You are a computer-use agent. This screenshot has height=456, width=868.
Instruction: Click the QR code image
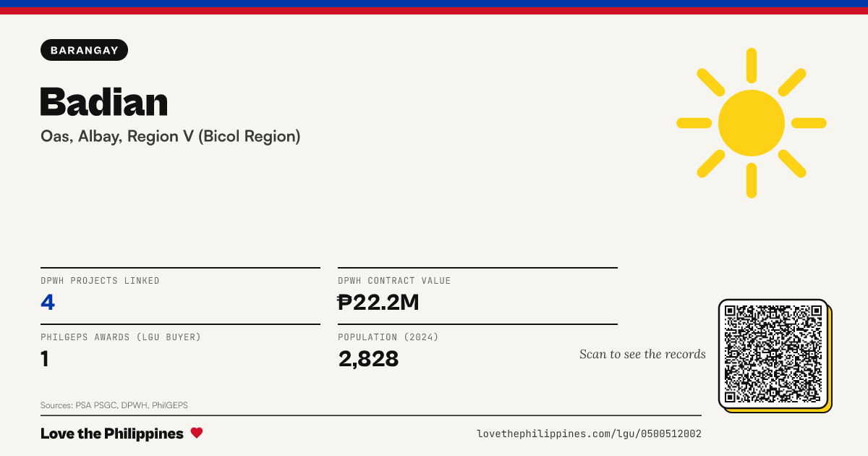pyautogui.click(x=773, y=354)
